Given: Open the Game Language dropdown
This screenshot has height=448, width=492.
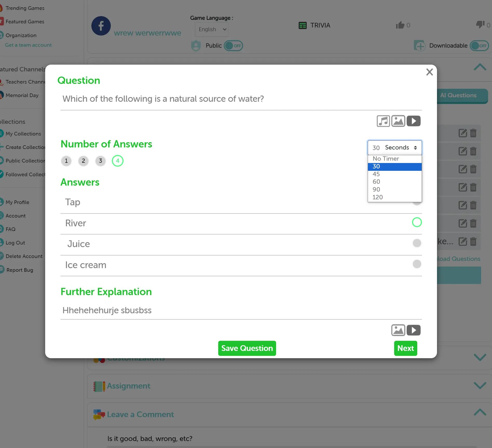Looking at the screenshot, I should click(212, 29).
